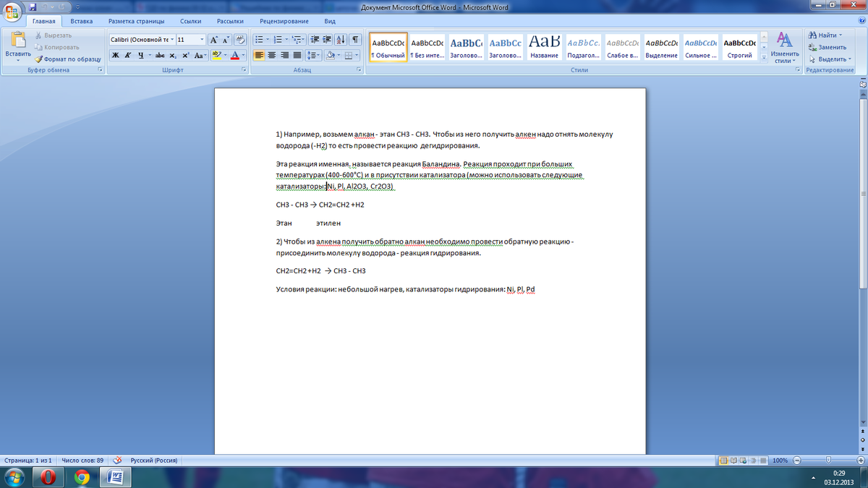Toggle left alignment button
The width and height of the screenshot is (868, 488).
point(260,56)
